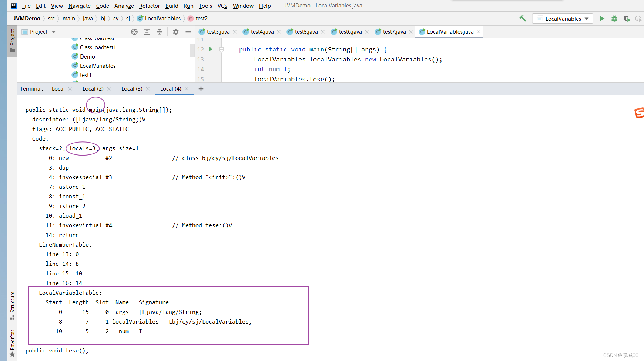Click the LocalVariables class breadcrumb
The width and height of the screenshot is (644, 361).
159,19
